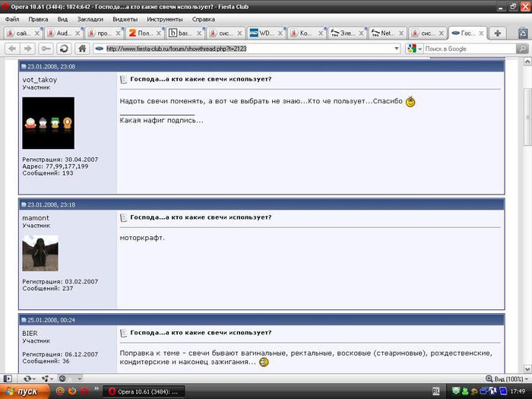Click mamont's avatar image
The image size is (532, 399).
pyautogui.click(x=40, y=253)
